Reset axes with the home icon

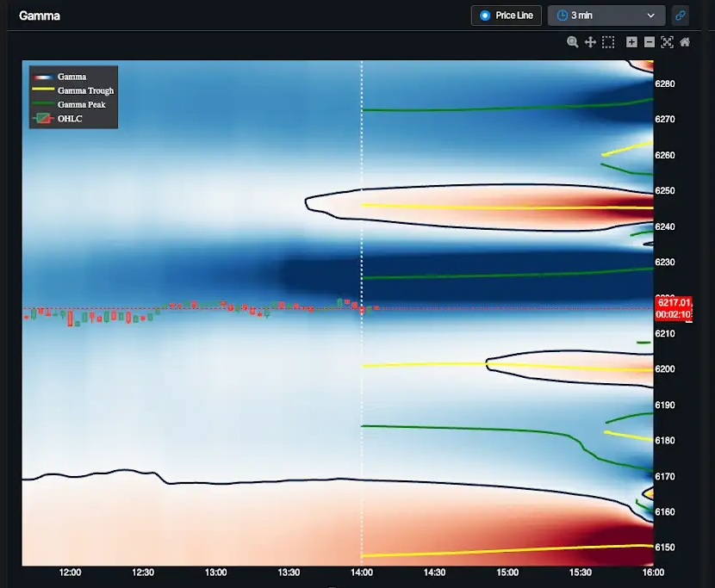685,42
